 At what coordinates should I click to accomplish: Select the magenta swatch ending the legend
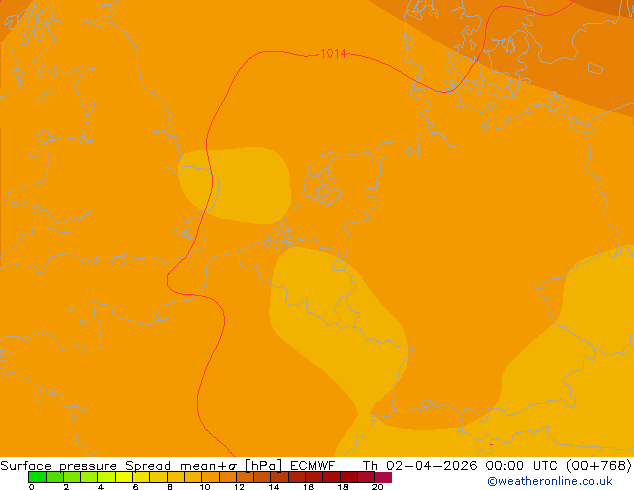(383, 477)
